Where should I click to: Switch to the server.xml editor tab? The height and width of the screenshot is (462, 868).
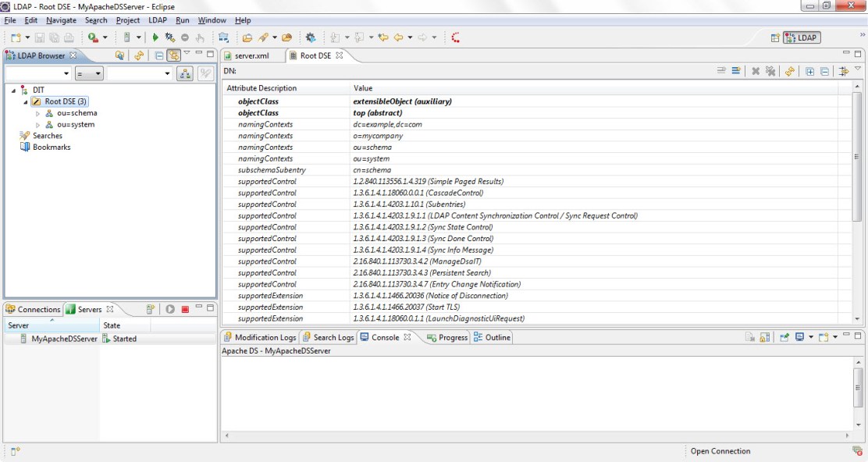[251, 55]
